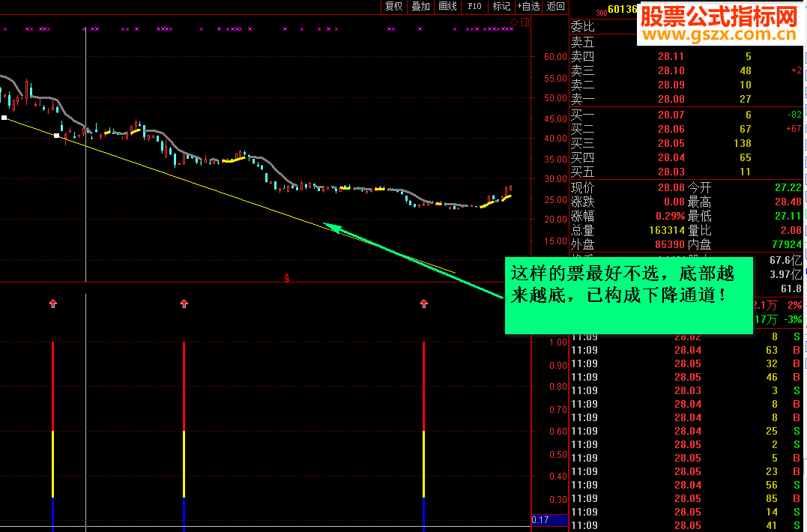The image size is (807, 532).
Task: Select the 委比 row label
Action: (583, 26)
